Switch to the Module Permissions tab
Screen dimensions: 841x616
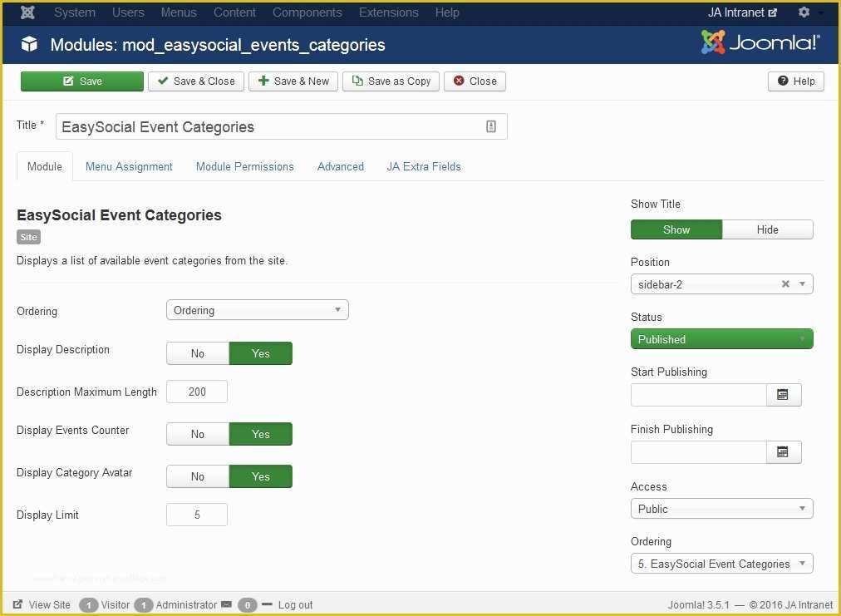pyautogui.click(x=244, y=166)
